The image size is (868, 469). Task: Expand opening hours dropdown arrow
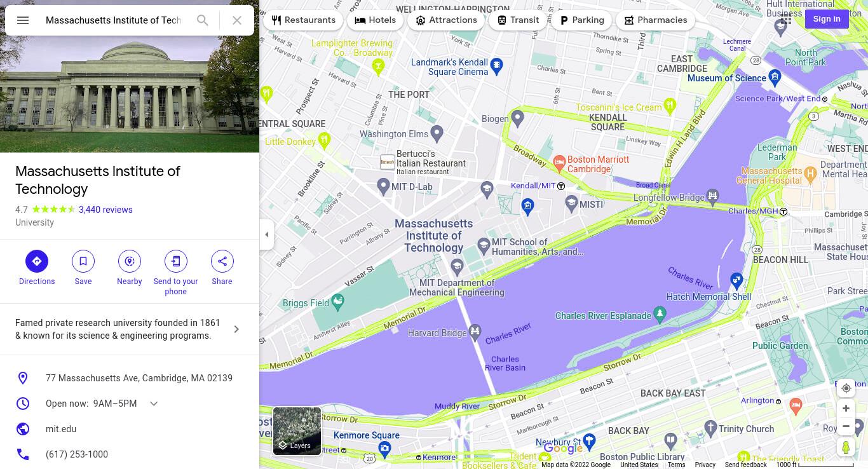(154, 404)
